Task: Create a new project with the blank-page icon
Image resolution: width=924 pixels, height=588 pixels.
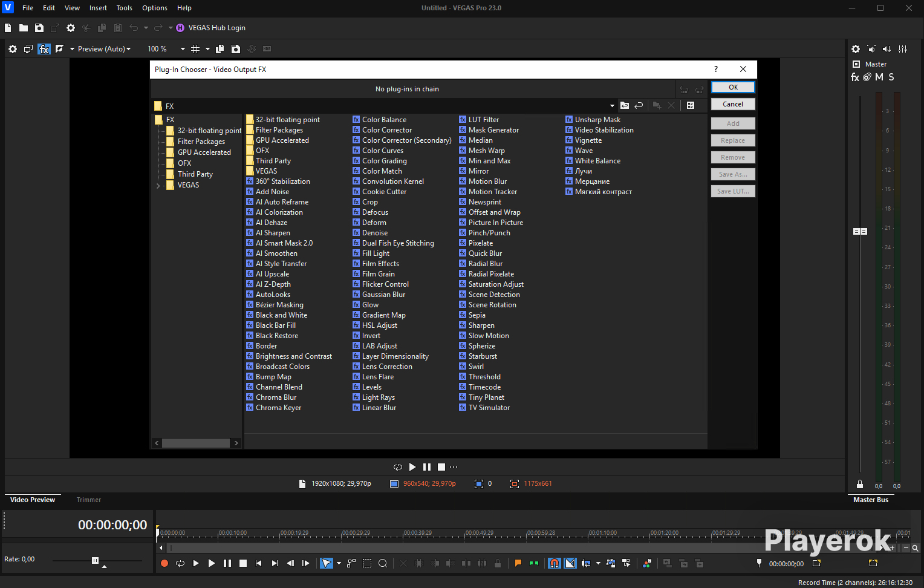Action: pos(8,28)
